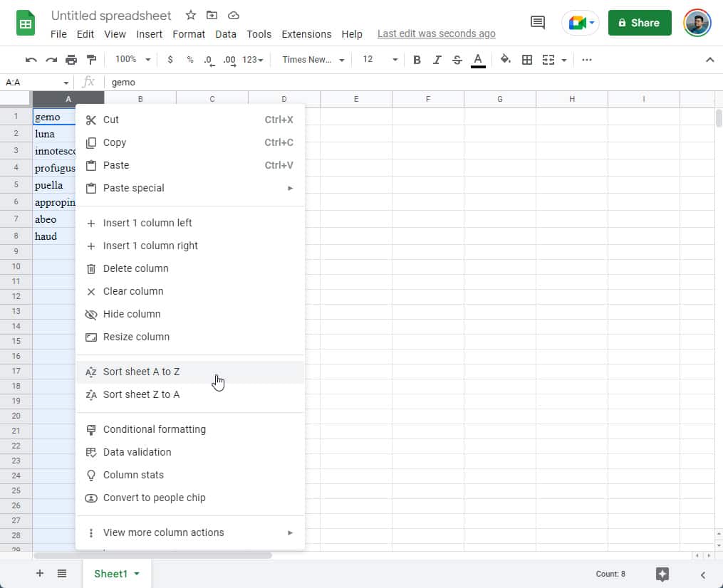The image size is (723, 588).
Task: Click the borders icon in toolbar
Action: (527, 60)
